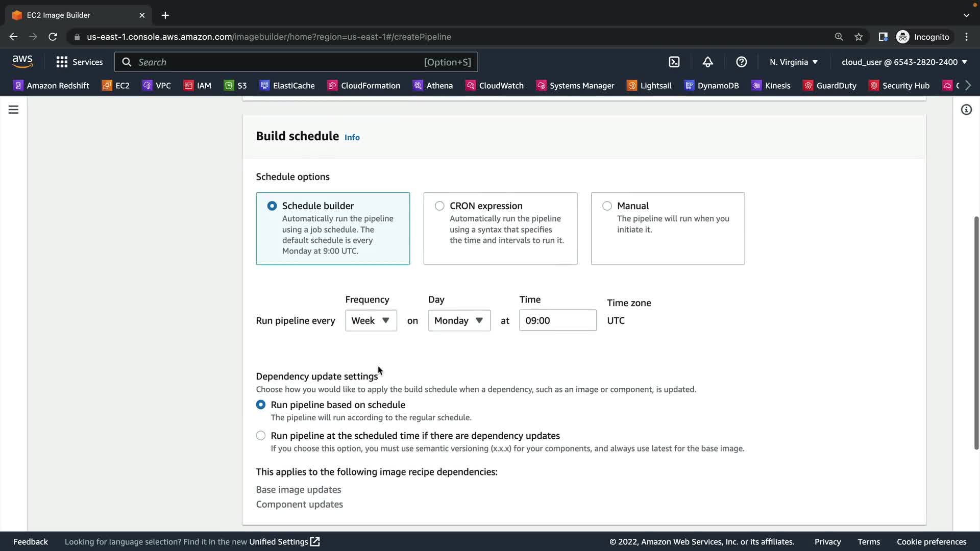Image resolution: width=980 pixels, height=551 pixels.
Task: Click the help question mark icon
Action: pos(741,62)
